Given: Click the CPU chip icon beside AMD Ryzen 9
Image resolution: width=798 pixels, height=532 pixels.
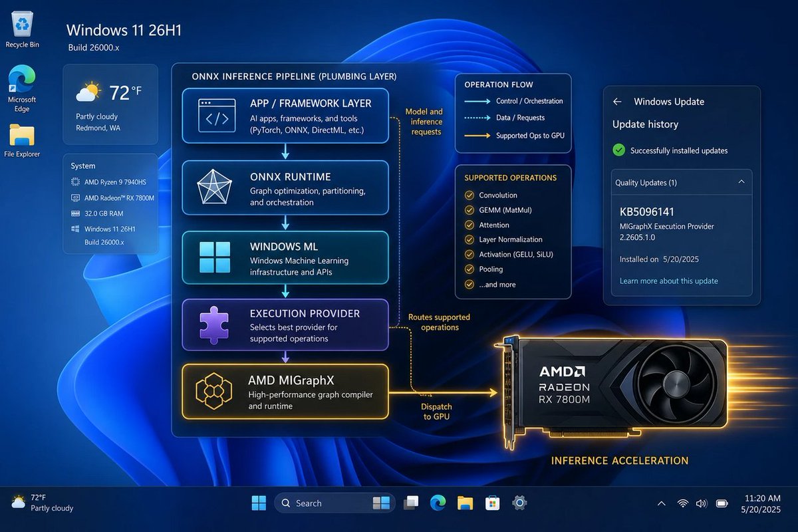Looking at the screenshot, I should [x=75, y=182].
